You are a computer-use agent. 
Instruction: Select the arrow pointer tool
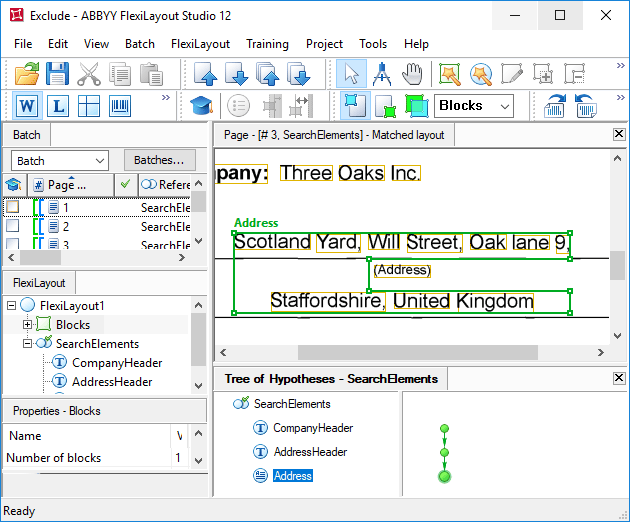point(351,74)
